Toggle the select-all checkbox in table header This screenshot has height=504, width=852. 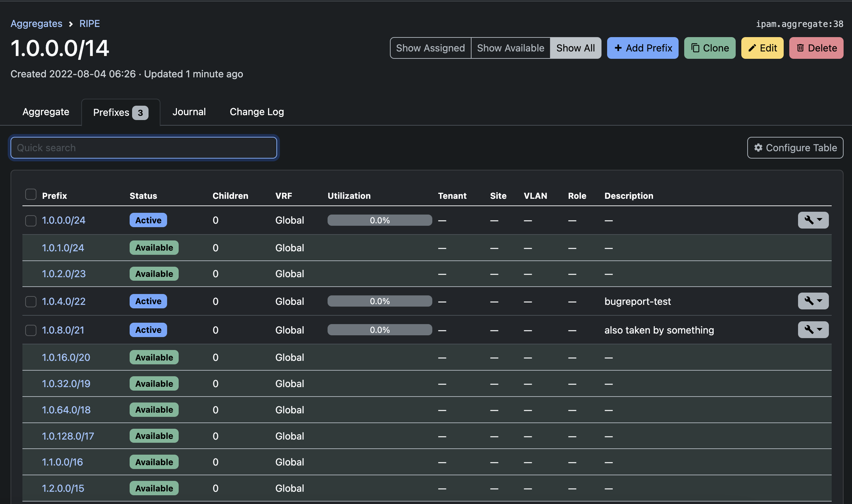point(31,194)
